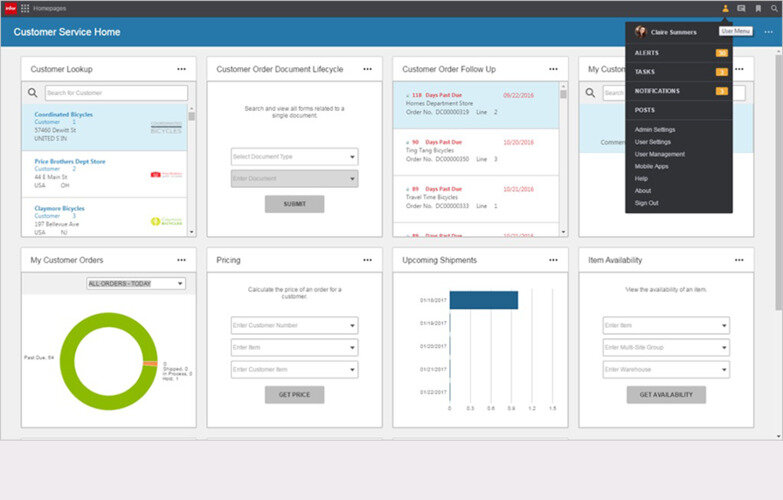Click the user profile icon in top bar
783x500 pixels.
725,8
